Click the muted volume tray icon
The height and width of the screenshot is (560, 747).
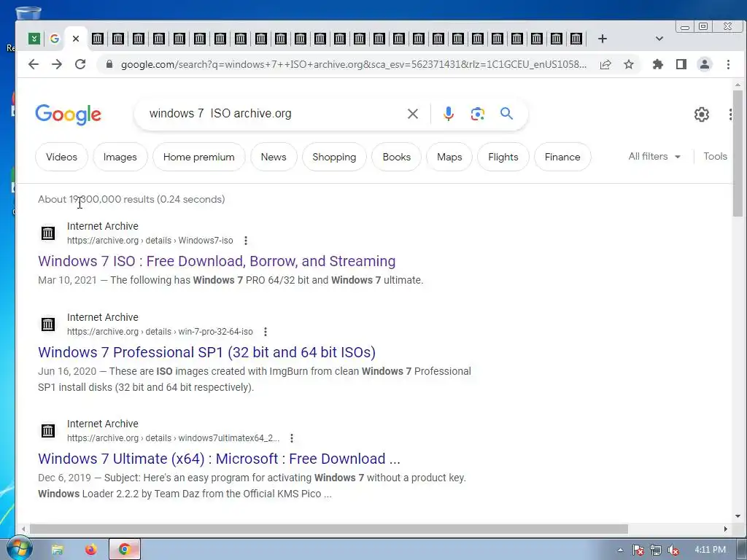coord(673,551)
